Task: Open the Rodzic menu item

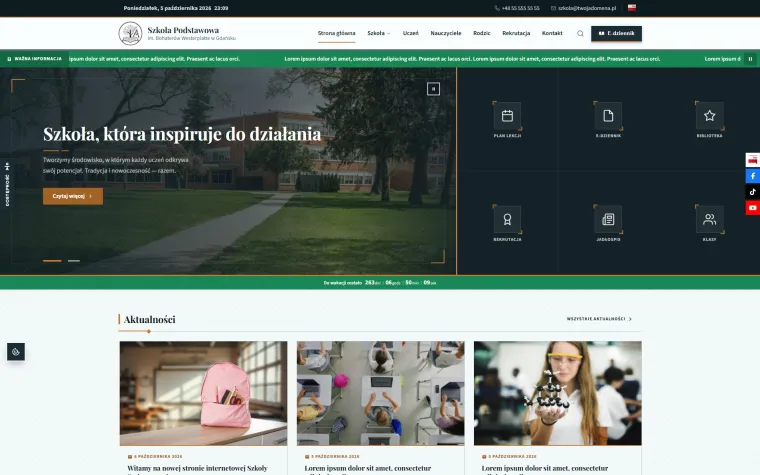Action: click(x=482, y=33)
